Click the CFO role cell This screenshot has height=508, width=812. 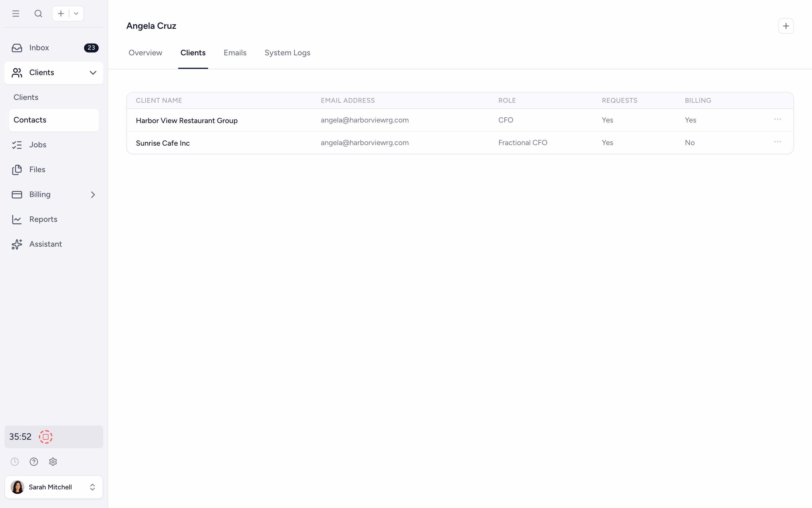(x=506, y=120)
